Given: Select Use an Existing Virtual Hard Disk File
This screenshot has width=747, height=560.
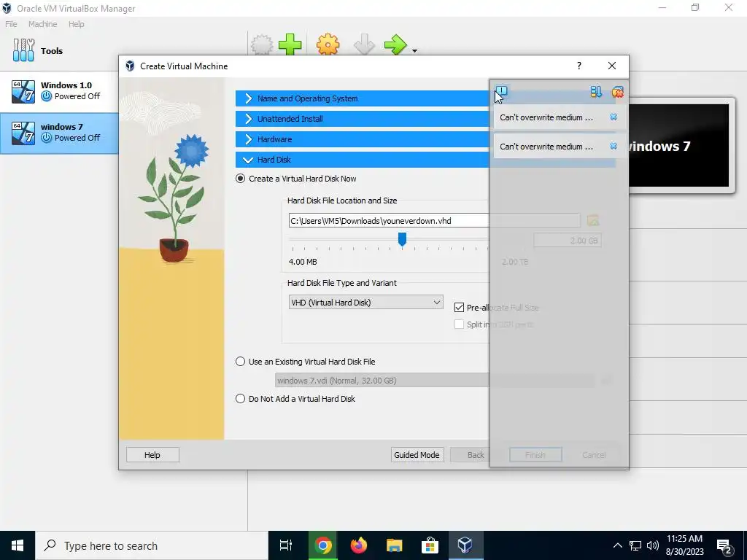Looking at the screenshot, I should [x=241, y=362].
